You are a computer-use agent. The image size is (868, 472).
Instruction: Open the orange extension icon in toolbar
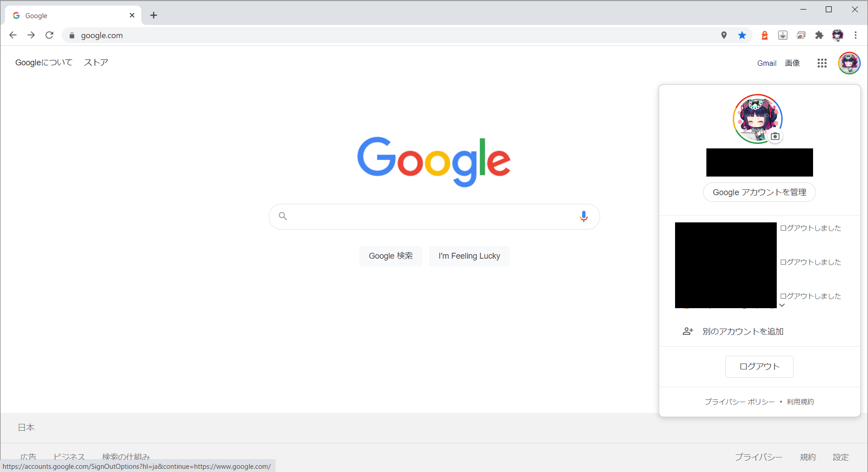pyautogui.click(x=764, y=35)
